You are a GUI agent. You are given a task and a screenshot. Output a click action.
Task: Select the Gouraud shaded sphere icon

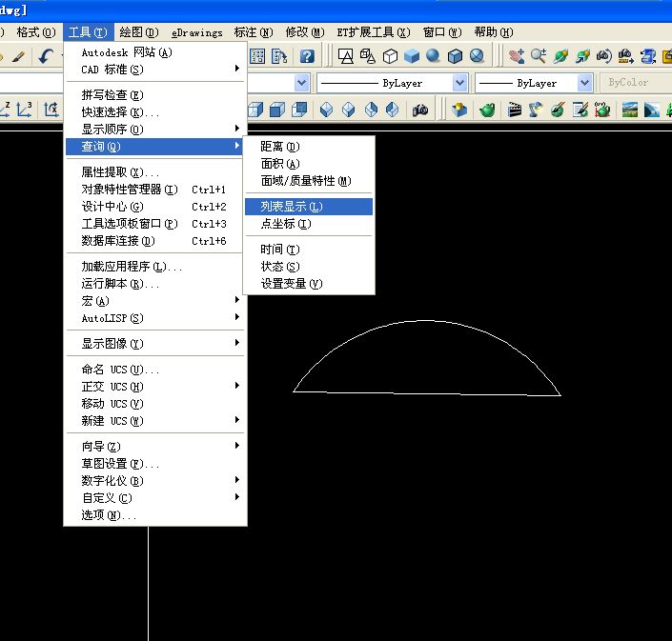[x=434, y=56]
